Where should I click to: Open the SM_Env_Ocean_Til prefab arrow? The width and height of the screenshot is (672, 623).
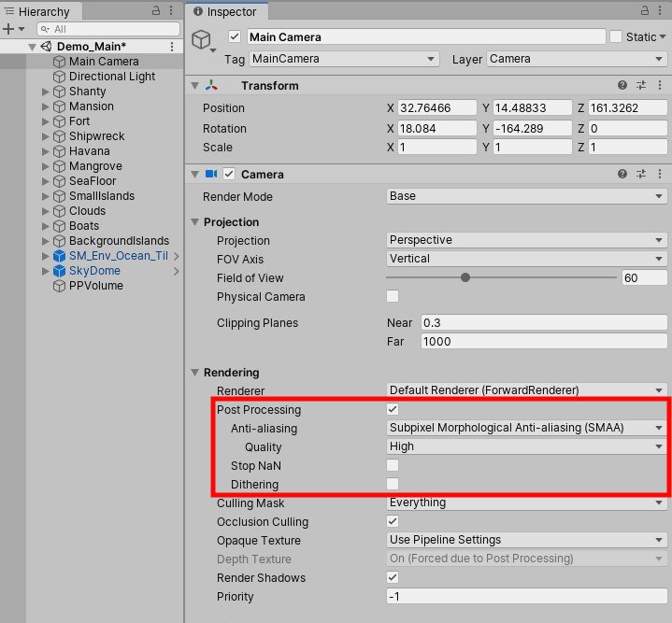176,256
